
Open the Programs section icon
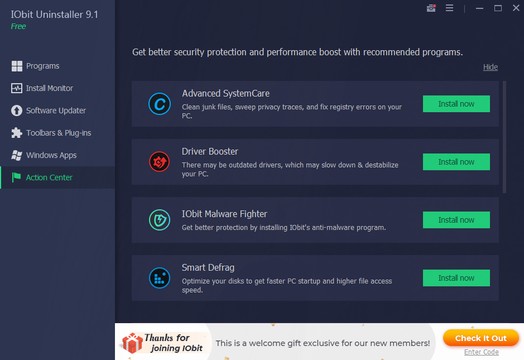17,66
